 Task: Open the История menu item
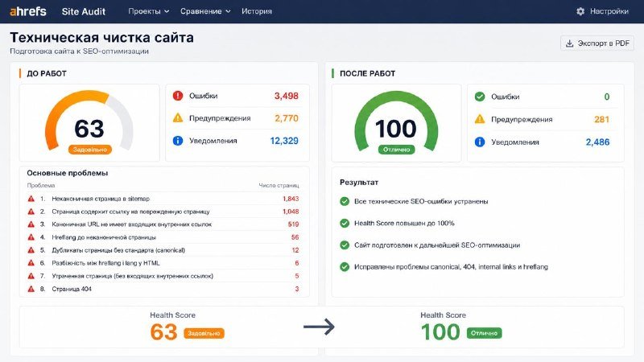[x=256, y=11]
